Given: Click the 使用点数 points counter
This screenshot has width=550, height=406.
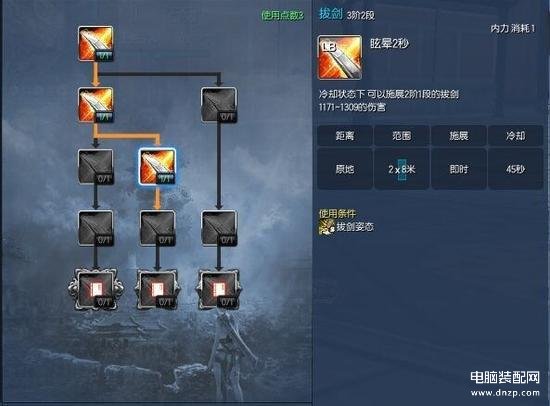Looking at the screenshot, I should point(283,15).
